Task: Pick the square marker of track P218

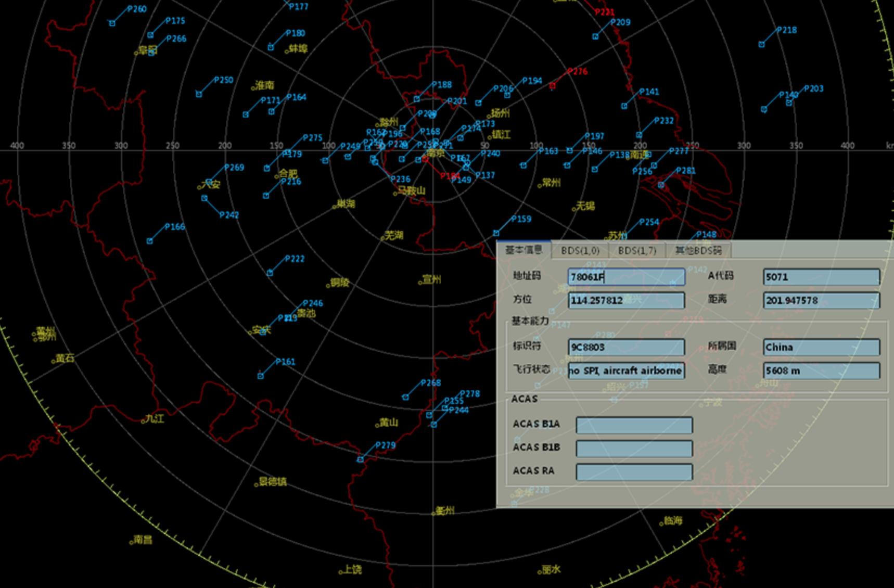Action: pyautogui.click(x=761, y=44)
